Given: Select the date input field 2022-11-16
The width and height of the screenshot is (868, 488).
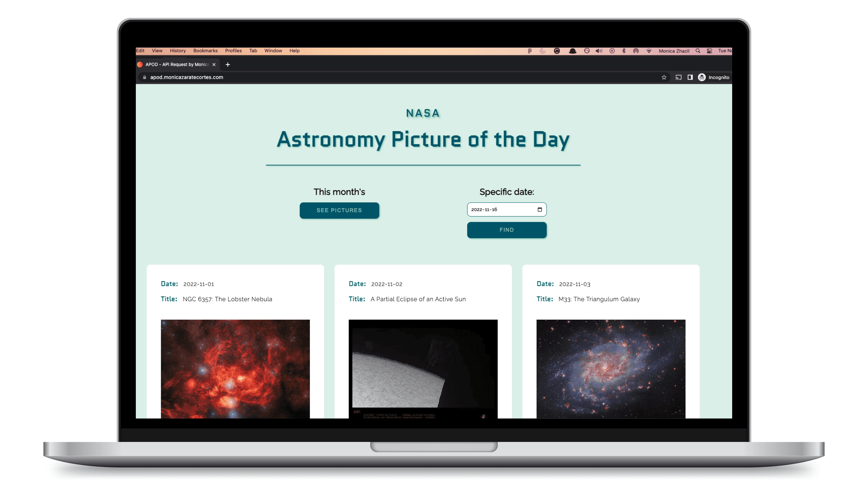Looking at the screenshot, I should pyautogui.click(x=506, y=209).
